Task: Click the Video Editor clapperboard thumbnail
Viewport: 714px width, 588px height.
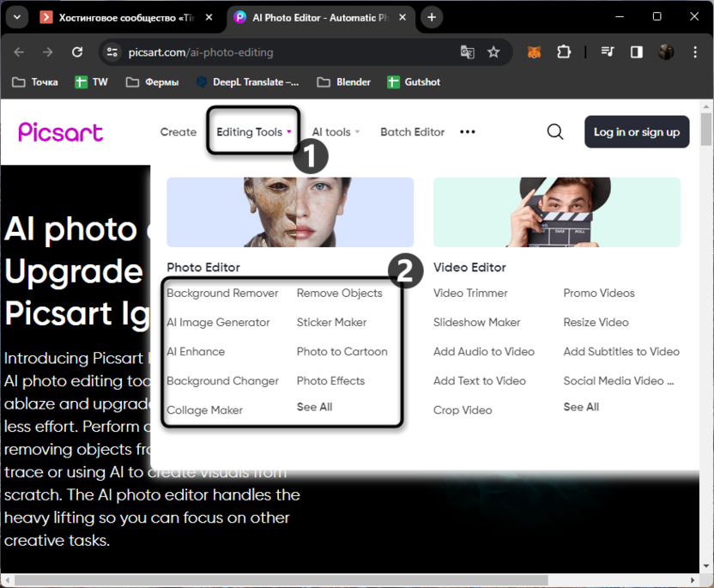Action: [x=556, y=212]
